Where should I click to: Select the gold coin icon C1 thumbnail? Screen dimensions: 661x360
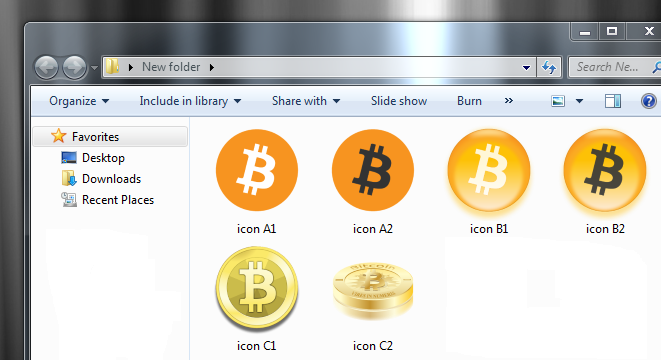click(x=257, y=288)
